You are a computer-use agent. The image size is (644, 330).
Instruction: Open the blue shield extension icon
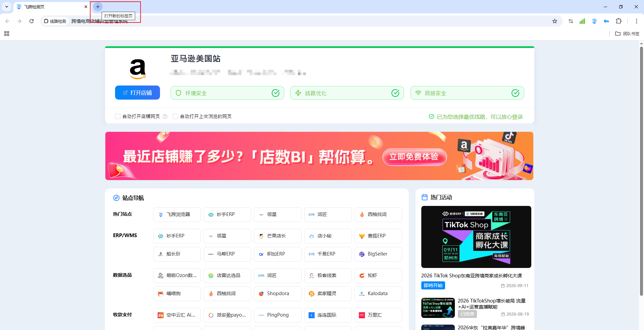(x=594, y=21)
